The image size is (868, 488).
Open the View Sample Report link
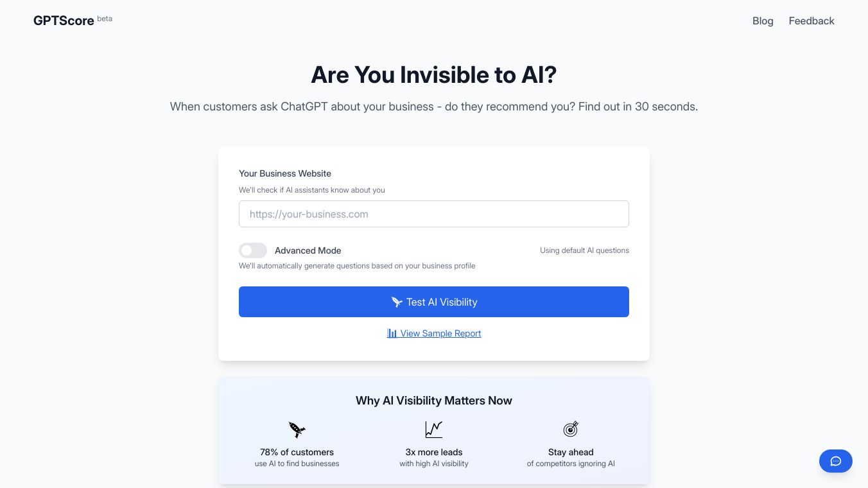point(440,333)
